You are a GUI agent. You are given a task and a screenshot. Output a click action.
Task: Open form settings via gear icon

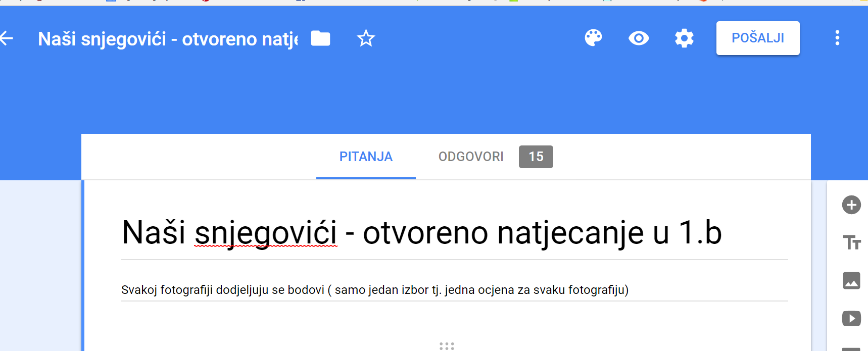pyautogui.click(x=684, y=38)
